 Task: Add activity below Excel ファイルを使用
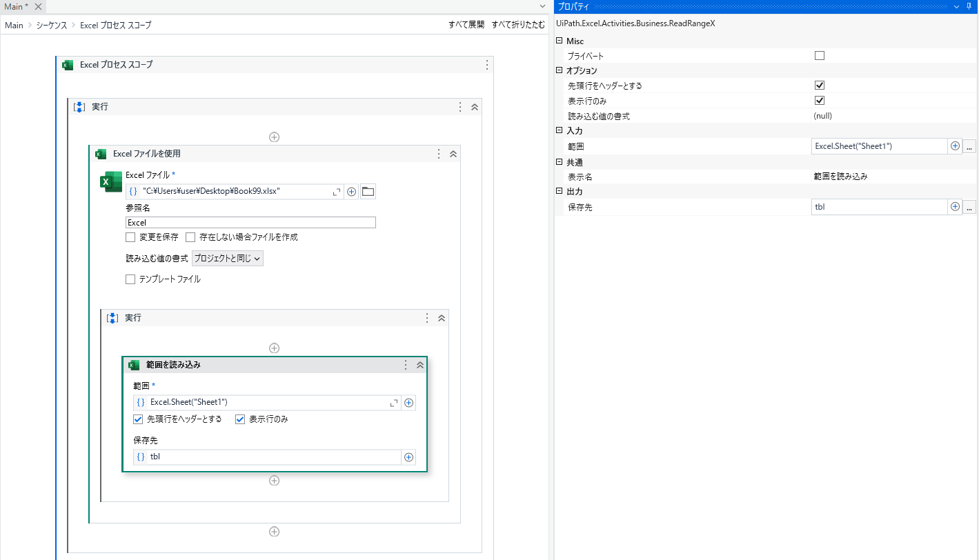274,532
